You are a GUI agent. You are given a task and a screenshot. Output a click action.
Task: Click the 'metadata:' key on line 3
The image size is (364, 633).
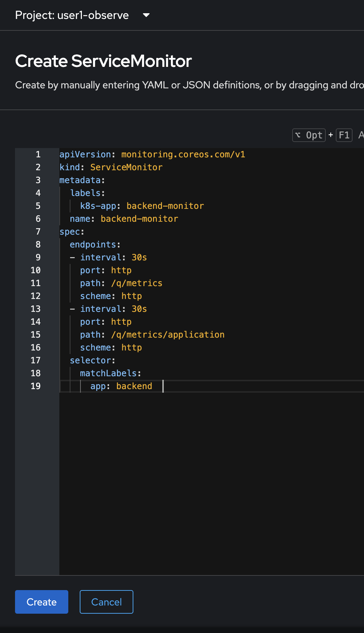[82, 180]
